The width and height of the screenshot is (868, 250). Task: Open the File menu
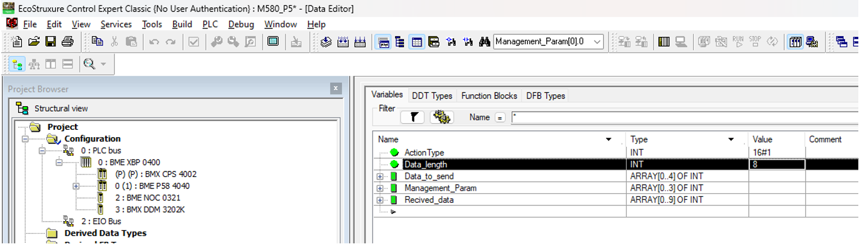[30, 24]
